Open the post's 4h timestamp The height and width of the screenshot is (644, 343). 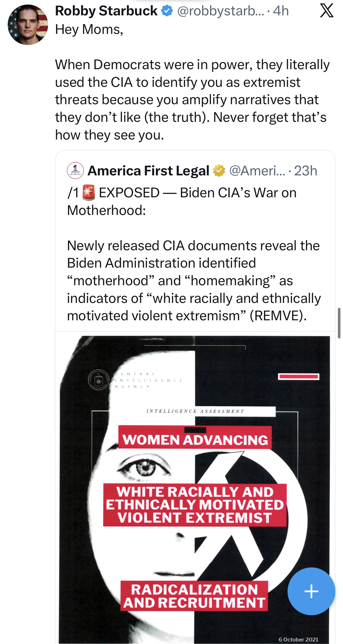(x=281, y=11)
